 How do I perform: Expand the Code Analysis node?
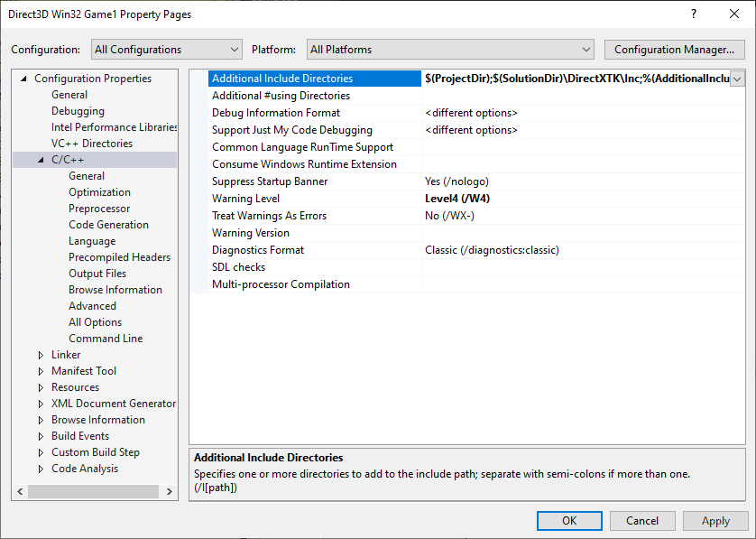tap(41, 469)
